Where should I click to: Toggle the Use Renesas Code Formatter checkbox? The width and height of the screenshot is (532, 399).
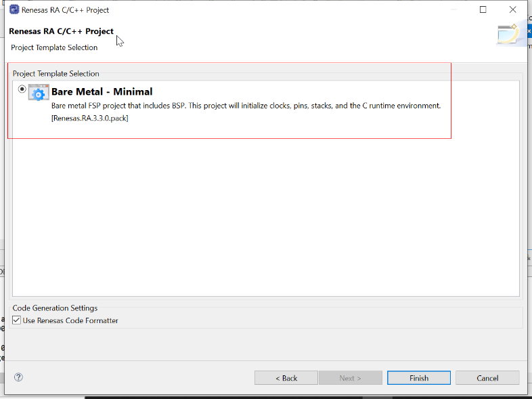click(x=17, y=320)
